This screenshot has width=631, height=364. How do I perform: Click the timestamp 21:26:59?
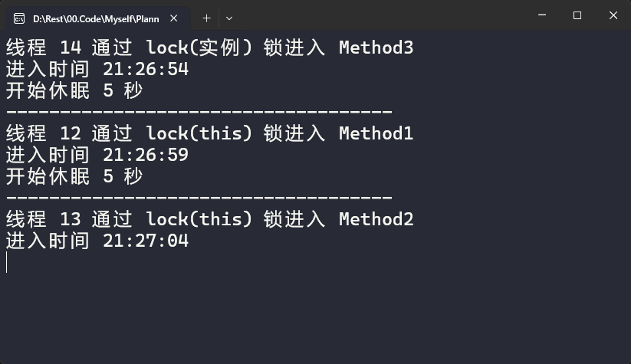(x=145, y=155)
